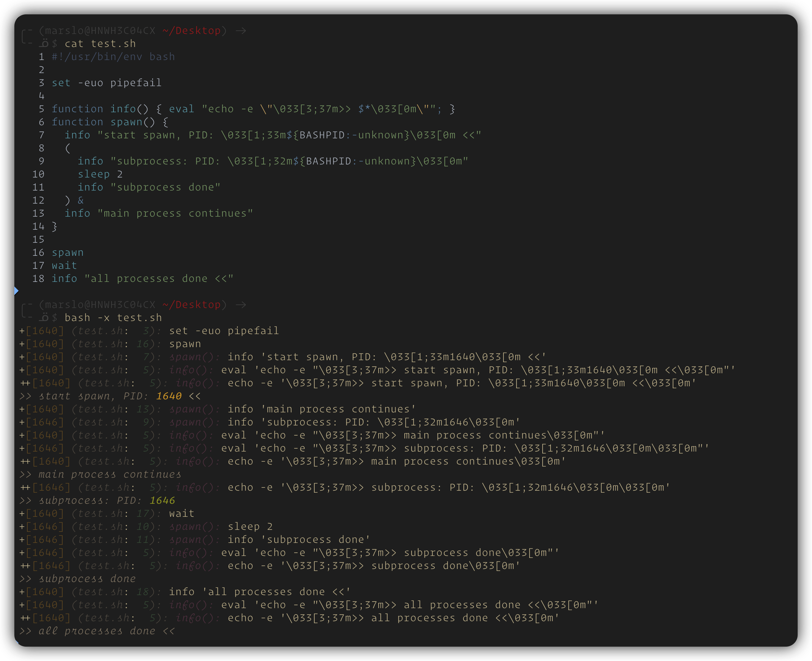The width and height of the screenshot is (812, 661).
Task: Click the 'cat test.sh' command text
Action: click(x=100, y=44)
